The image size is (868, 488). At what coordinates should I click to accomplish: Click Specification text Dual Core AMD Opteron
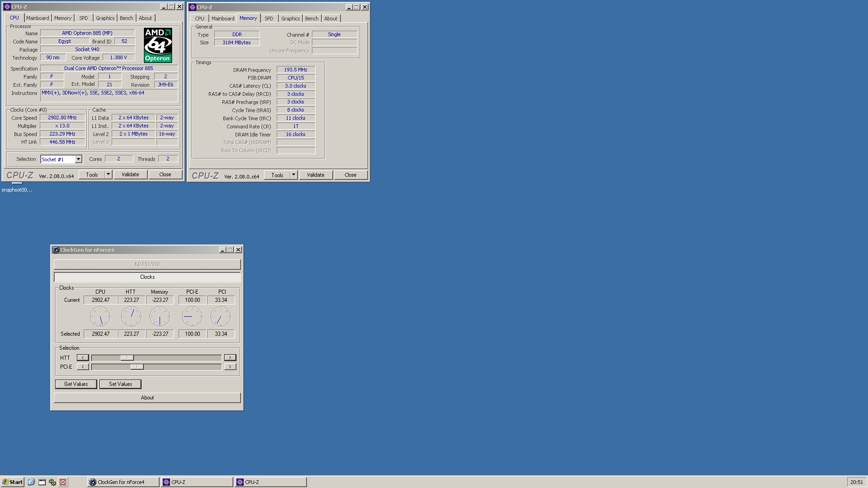[108, 68]
